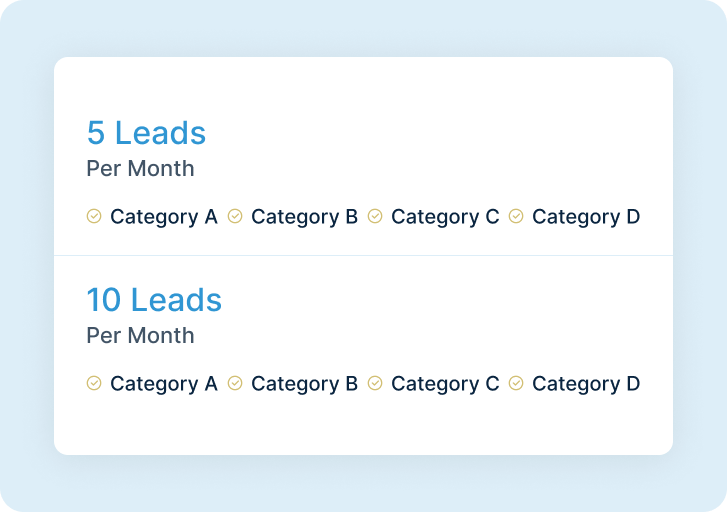Choose Category D label in 5 Leads plan
The width and height of the screenshot is (727, 512).
586,217
